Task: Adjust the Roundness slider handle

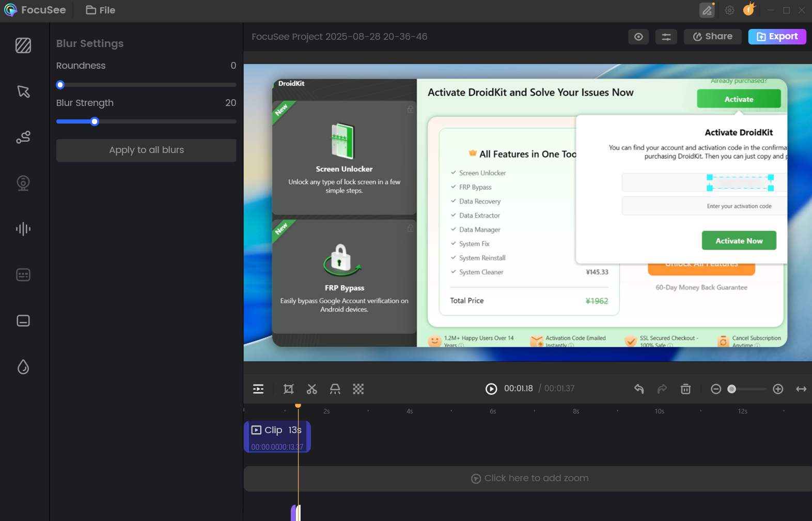Action: pyautogui.click(x=60, y=85)
